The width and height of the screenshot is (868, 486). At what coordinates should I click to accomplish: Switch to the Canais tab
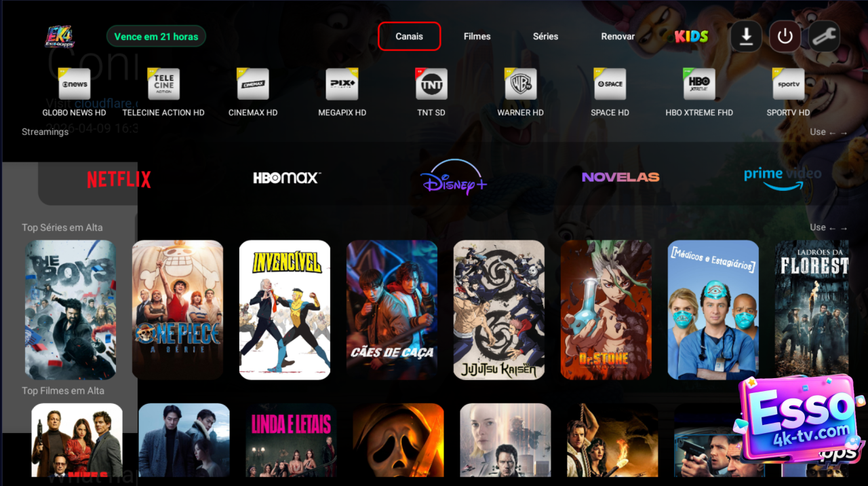410,37
